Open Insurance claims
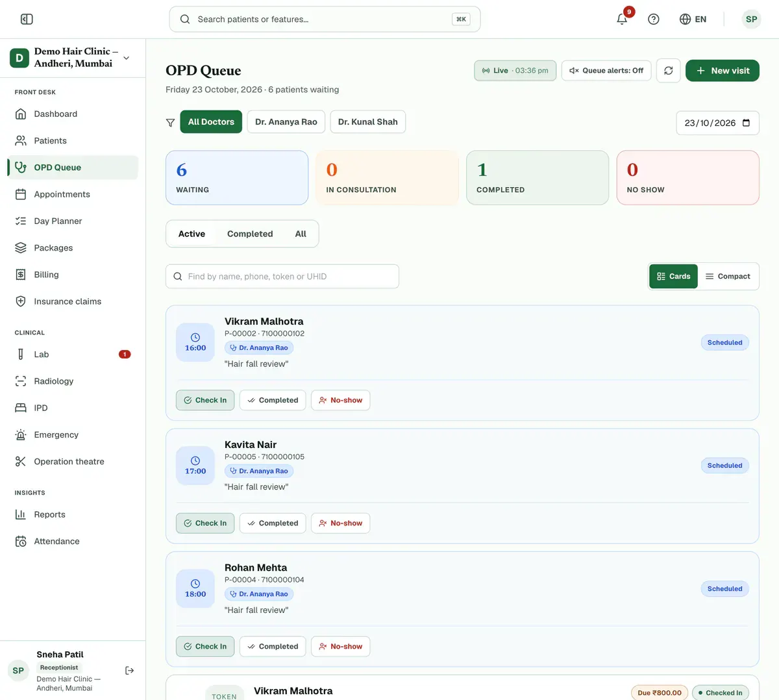This screenshot has width=779, height=700. point(73,301)
